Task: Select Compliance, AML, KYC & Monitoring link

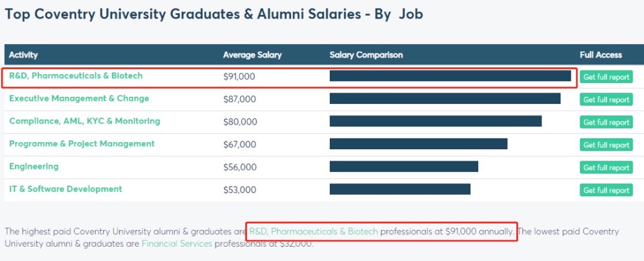Action: coord(85,121)
